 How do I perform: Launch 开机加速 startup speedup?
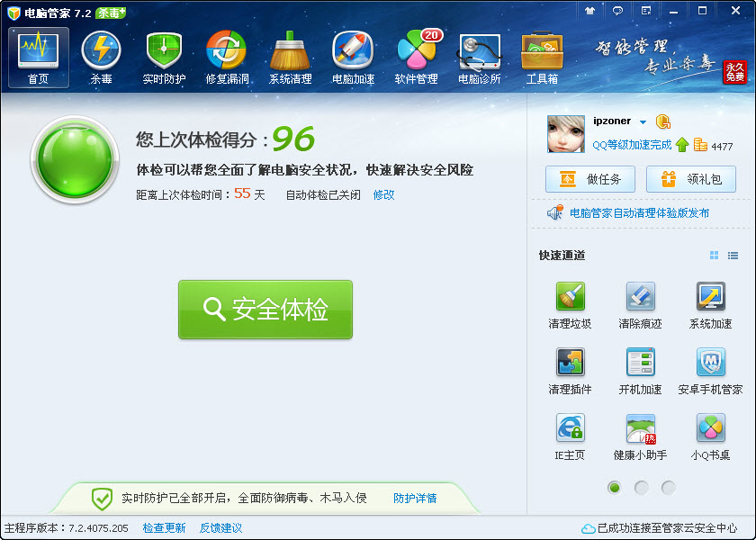click(x=640, y=371)
